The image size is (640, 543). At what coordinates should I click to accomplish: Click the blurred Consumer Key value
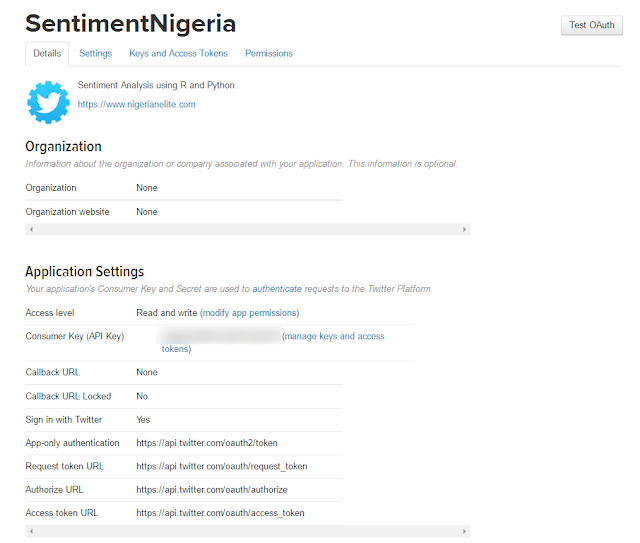click(219, 335)
